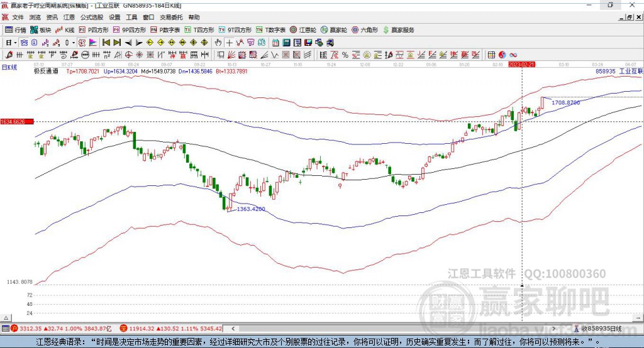644x348 pixels.
Task: Click the flag chart icon
Action: pos(93,43)
